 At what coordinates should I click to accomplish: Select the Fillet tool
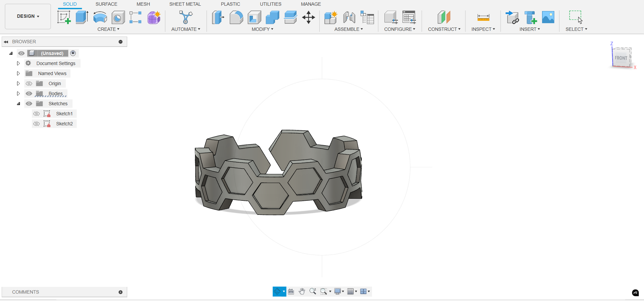point(236,17)
